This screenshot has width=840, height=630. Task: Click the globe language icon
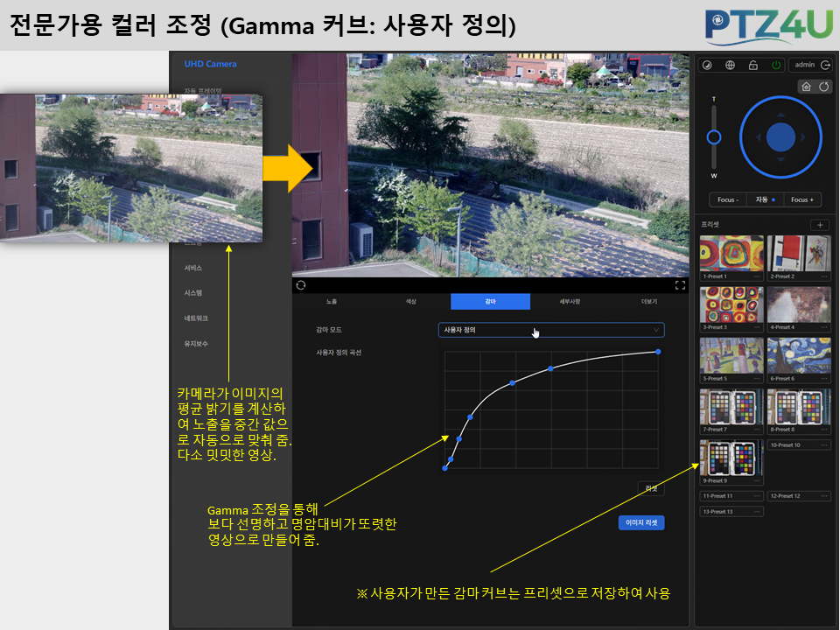(730, 66)
